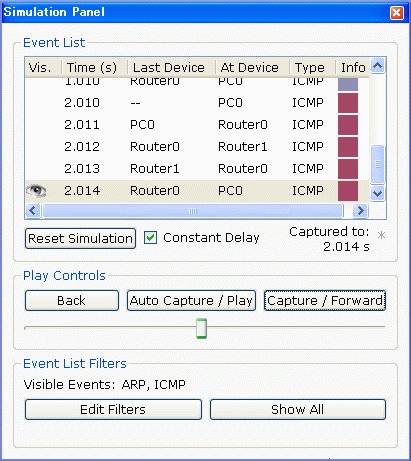
Task: Click the Show All button
Action: 298,409
